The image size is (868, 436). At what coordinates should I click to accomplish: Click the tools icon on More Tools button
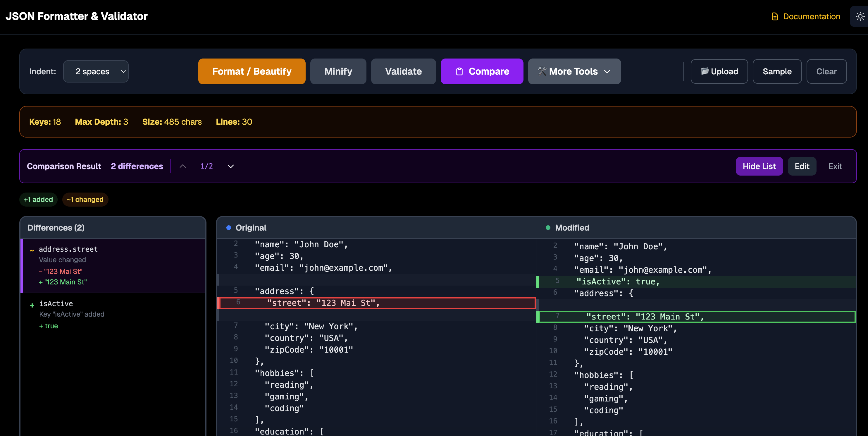pyautogui.click(x=542, y=71)
